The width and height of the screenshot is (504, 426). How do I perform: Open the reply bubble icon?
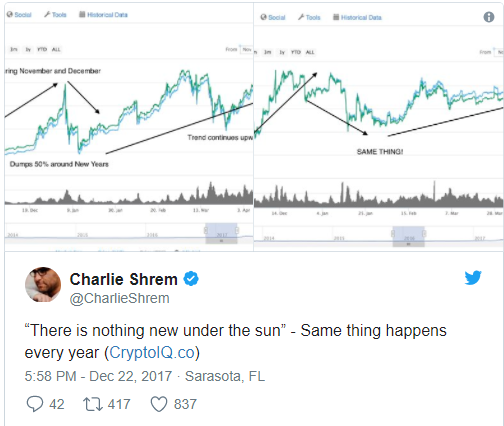[x=35, y=404]
